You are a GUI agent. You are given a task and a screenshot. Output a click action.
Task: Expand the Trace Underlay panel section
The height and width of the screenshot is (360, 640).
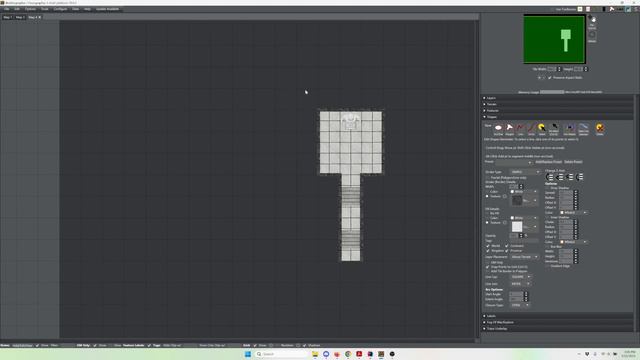(x=558, y=329)
